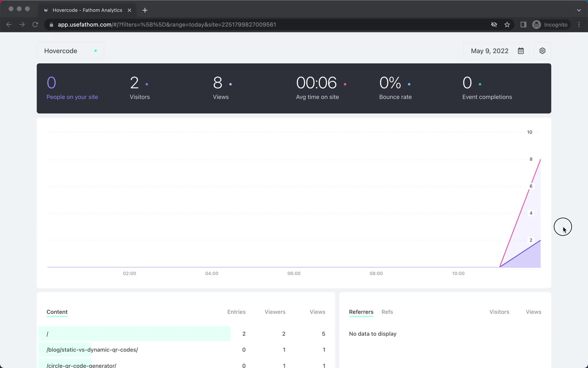Click the 0% bounce rate value
The image size is (588, 368).
pos(390,83)
